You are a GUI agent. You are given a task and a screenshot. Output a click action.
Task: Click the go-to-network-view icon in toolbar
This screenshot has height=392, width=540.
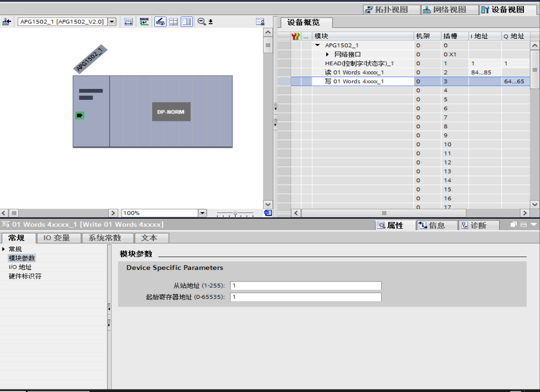click(7, 22)
